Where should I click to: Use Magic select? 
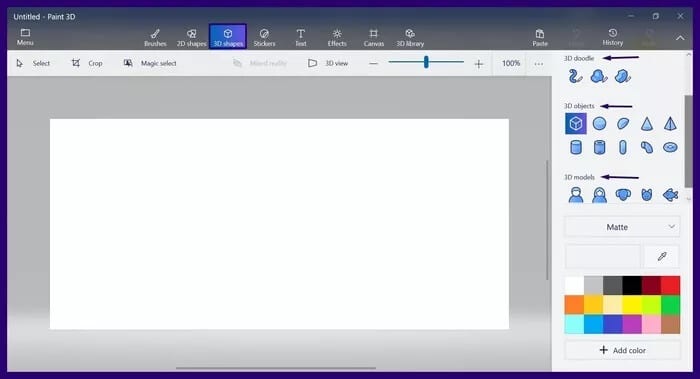point(150,63)
